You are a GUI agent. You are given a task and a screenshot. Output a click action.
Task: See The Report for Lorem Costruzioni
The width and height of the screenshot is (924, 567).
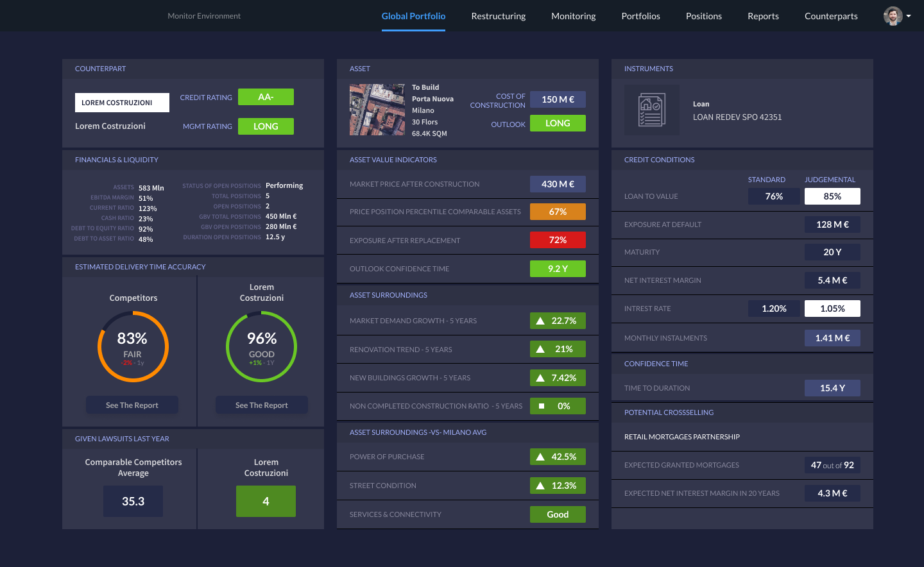[262, 405]
